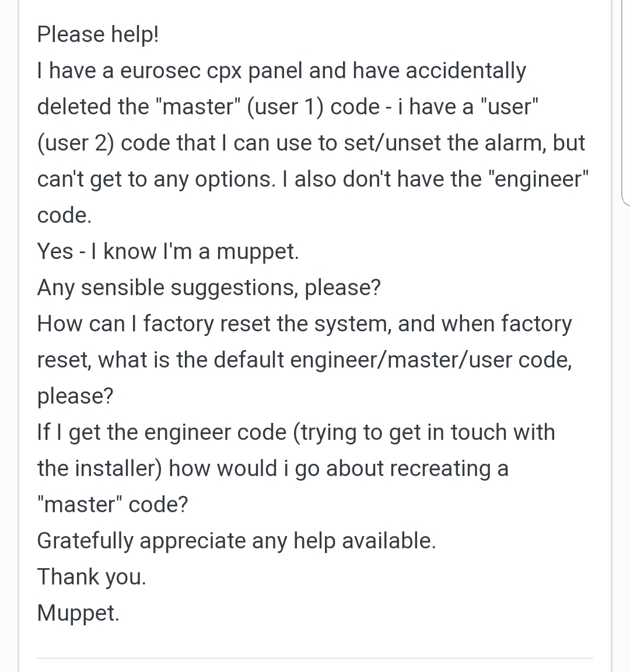Click the "Please help!" opening line
The image size is (630, 672).
(97, 34)
